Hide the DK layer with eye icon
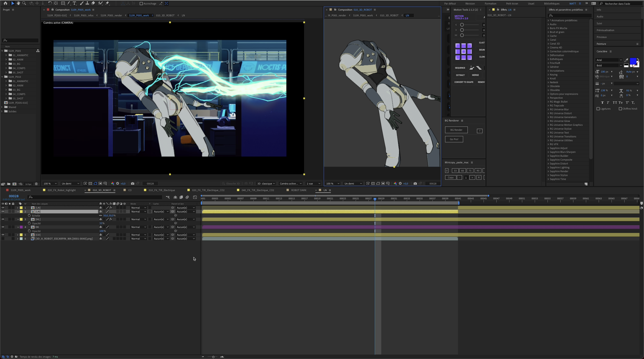 tap(3, 227)
